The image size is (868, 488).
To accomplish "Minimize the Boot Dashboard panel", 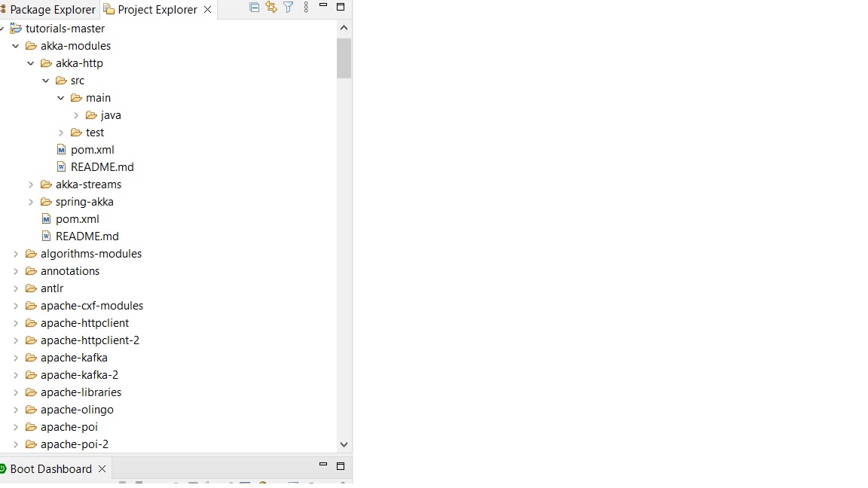I will pos(323,464).
